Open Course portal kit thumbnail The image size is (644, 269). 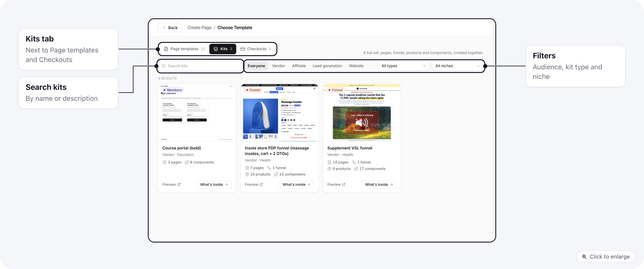pyautogui.click(x=197, y=113)
